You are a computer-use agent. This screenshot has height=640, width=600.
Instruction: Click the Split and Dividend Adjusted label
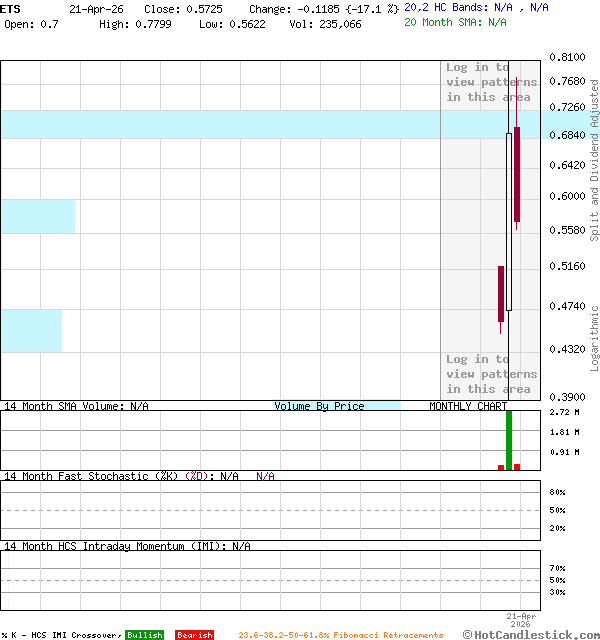click(594, 160)
